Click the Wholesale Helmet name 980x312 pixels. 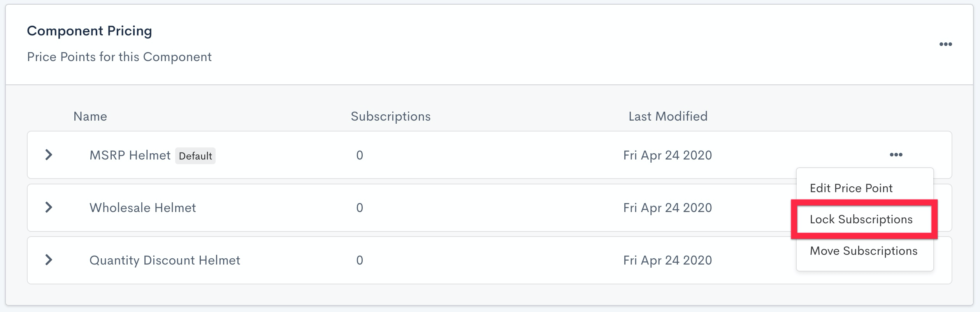[x=142, y=208]
